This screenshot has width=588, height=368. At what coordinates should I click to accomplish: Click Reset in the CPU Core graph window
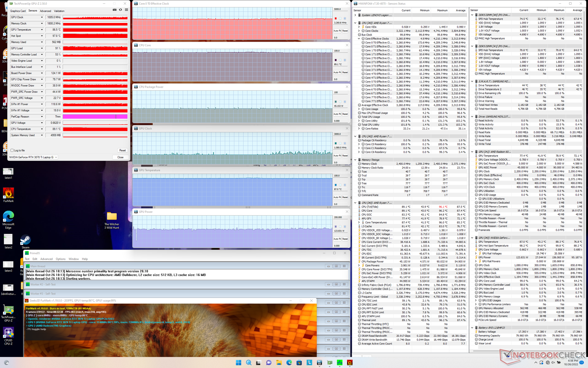[x=345, y=72]
